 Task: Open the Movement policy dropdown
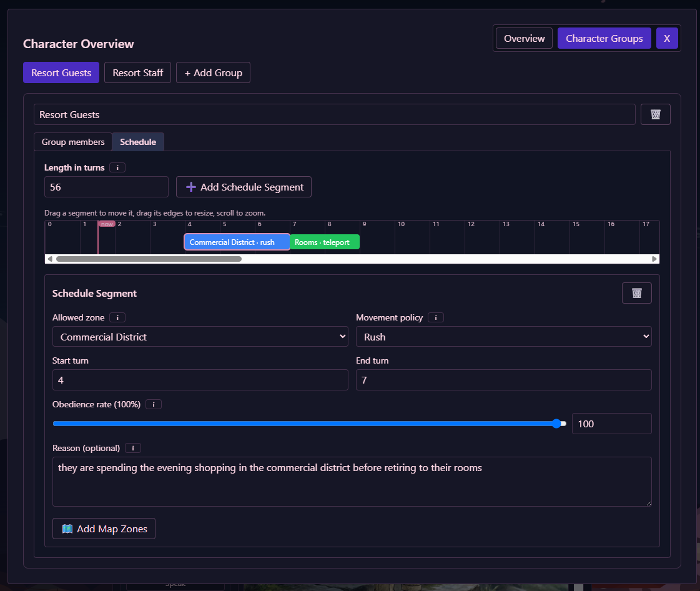click(x=503, y=337)
